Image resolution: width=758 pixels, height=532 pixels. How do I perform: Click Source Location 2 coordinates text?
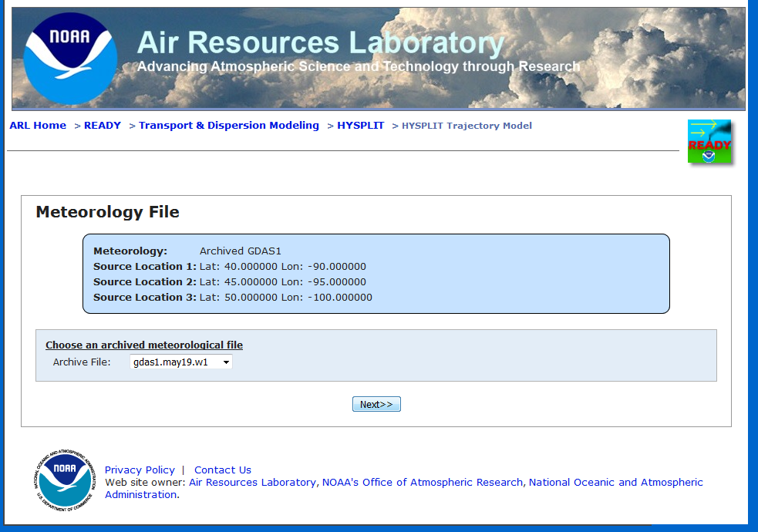click(x=283, y=281)
